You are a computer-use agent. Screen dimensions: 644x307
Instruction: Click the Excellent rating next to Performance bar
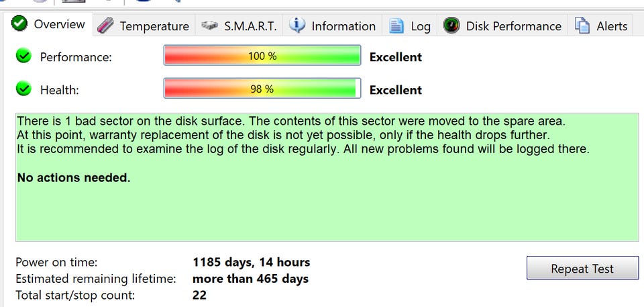pos(396,57)
